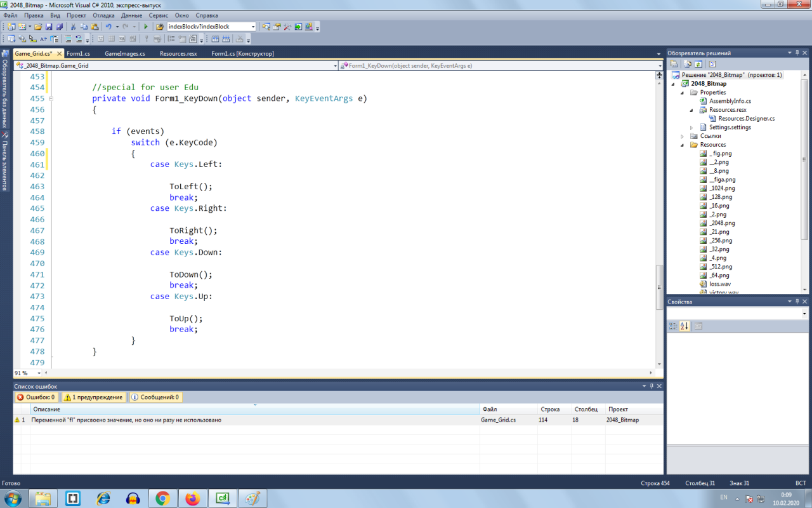Image resolution: width=812 pixels, height=508 pixels.
Task: Select Resources.Designer.cs in Solution Explorer
Action: (746, 119)
